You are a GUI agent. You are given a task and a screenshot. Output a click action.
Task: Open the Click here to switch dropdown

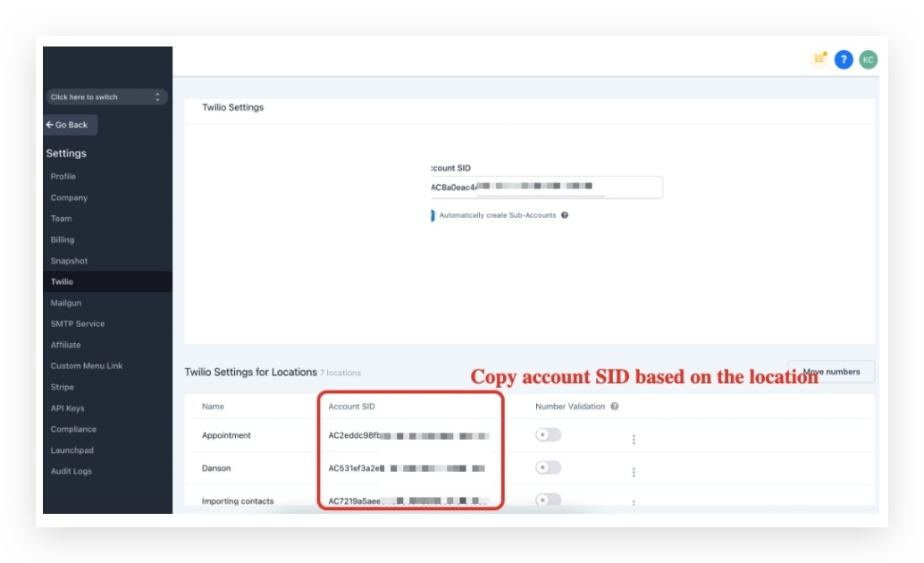point(106,97)
